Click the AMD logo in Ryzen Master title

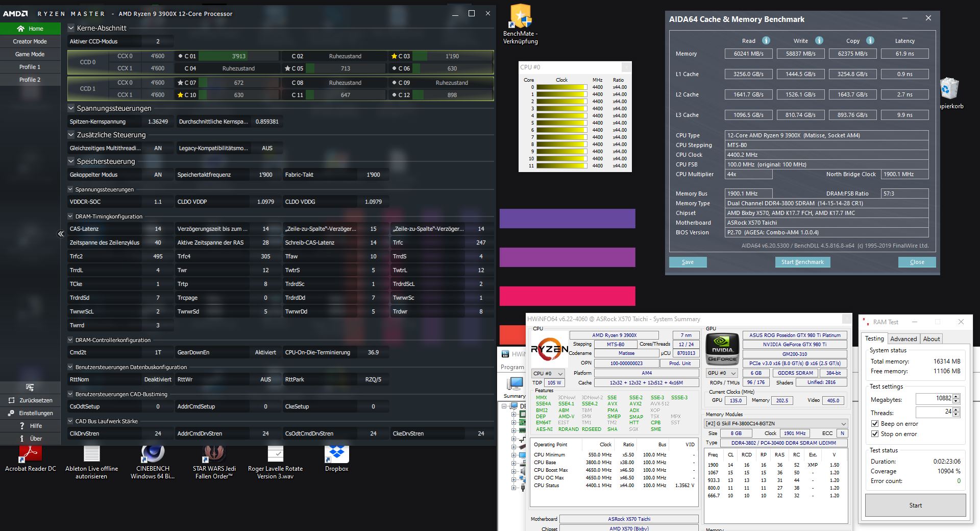pyautogui.click(x=15, y=14)
